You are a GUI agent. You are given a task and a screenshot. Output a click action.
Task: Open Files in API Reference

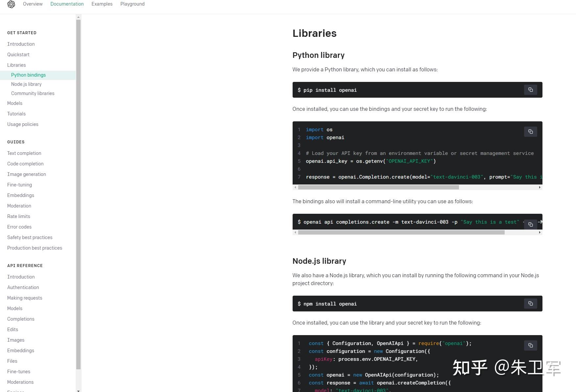click(12, 361)
